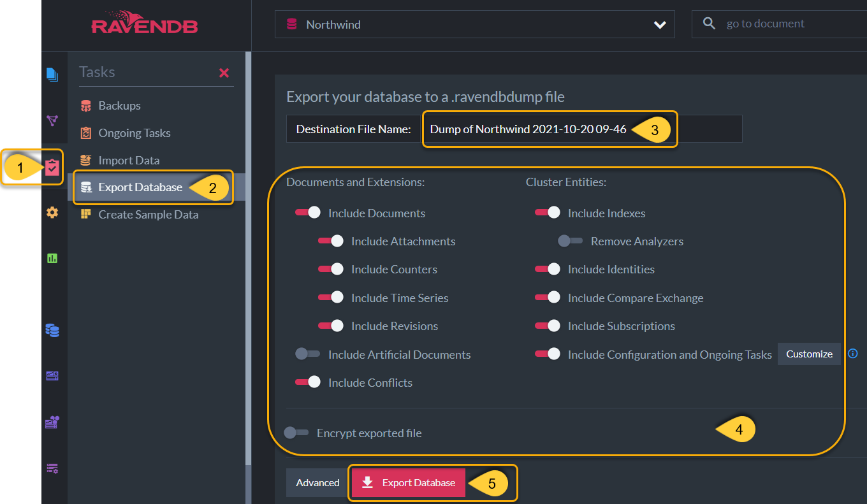Click the Backups menu icon
This screenshot has height=504, width=867.
tap(85, 106)
